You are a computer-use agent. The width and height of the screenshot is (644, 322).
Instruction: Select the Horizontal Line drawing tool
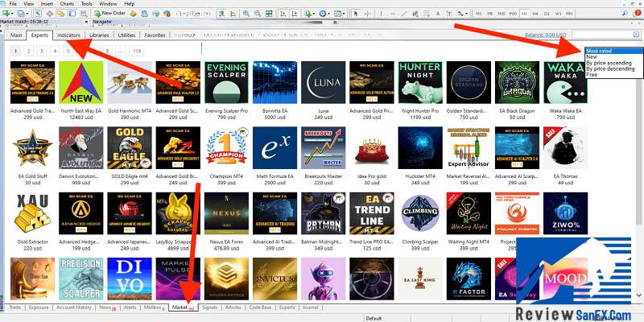click(393, 13)
